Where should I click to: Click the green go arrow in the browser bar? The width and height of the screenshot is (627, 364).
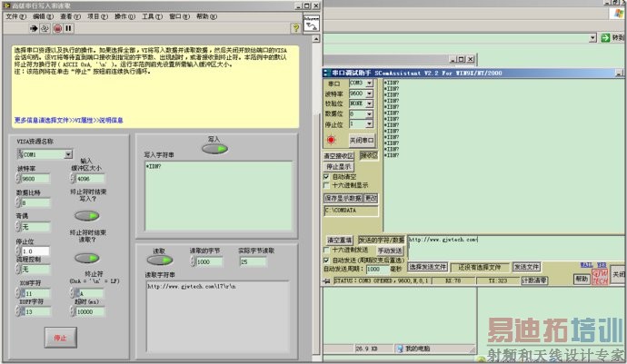[x=605, y=37]
